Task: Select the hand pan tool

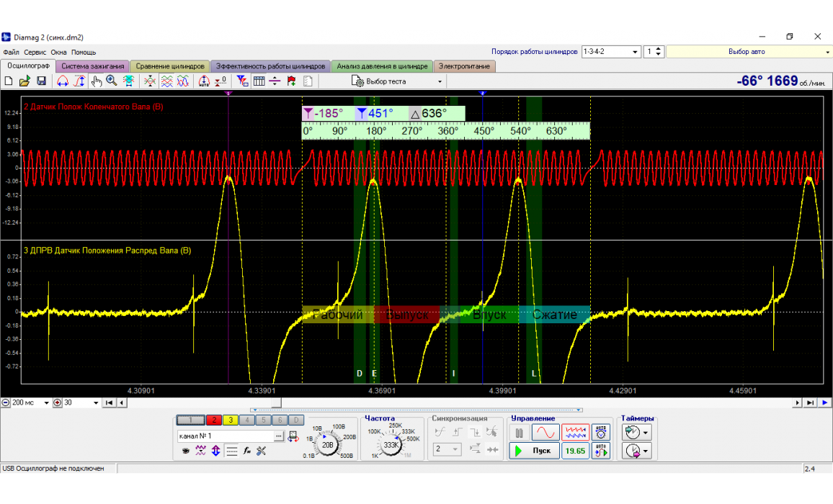Action: [97, 81]
